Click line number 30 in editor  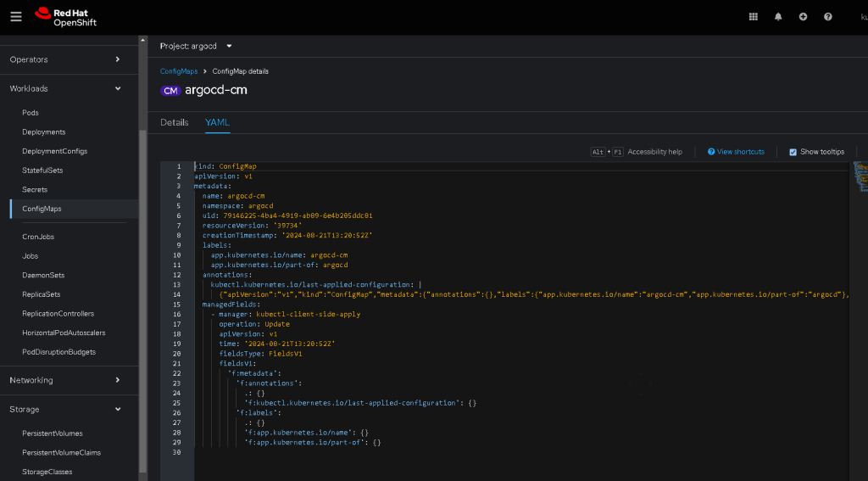pyautogui.click(x=176, y=452)
